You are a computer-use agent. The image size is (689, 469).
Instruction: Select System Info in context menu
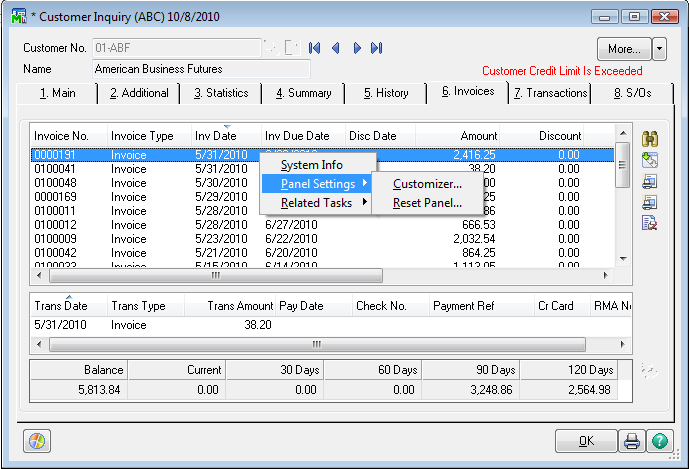click(311, 165)
